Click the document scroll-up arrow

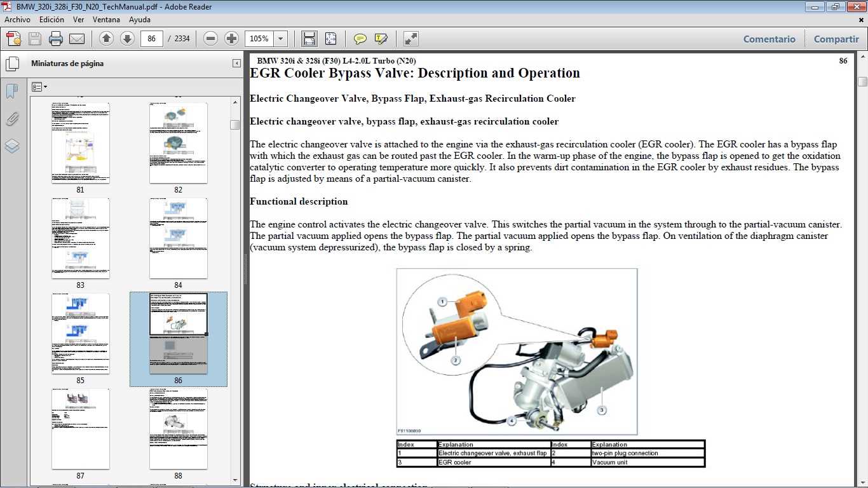point(862,58)
